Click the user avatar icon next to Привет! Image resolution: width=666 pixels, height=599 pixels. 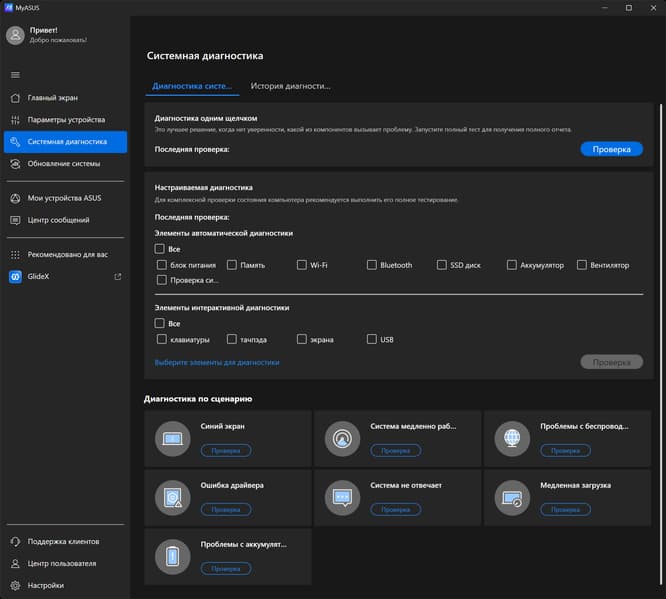click(15, 35)
